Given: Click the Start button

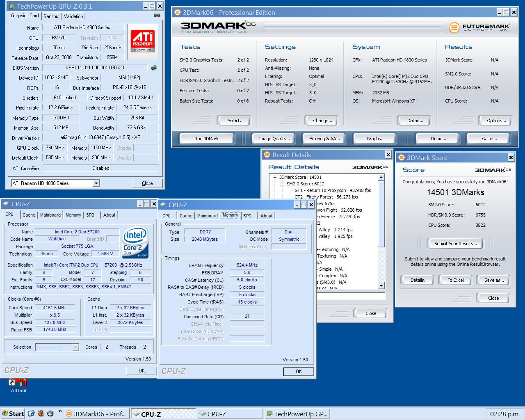Looking at the screenshot, I should pyautogui.click(x=13, y=413).
